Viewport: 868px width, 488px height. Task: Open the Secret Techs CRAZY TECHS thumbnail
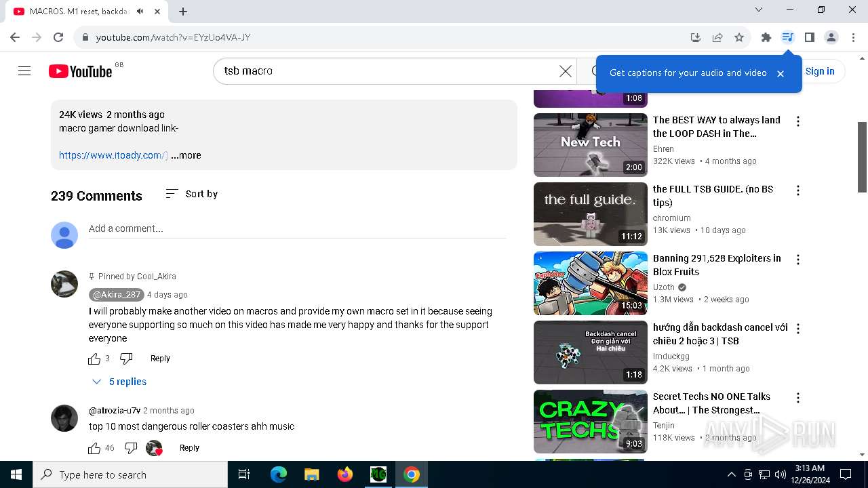coord(591,422)
